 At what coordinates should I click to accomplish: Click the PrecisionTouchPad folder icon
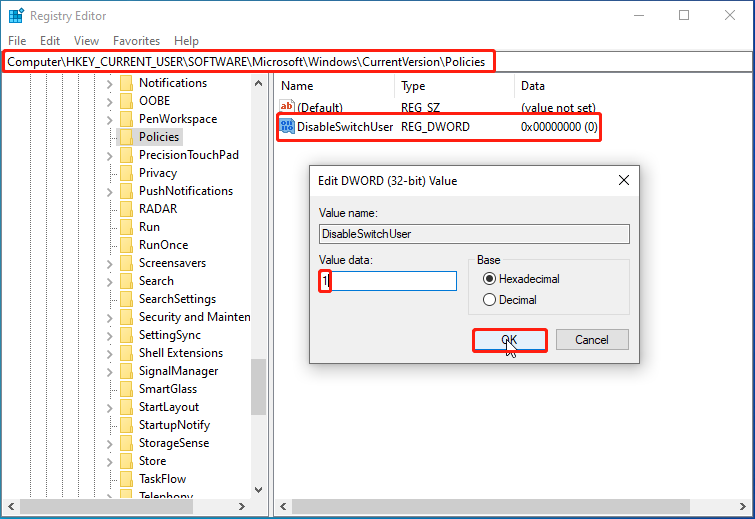[x=127, y=155]
